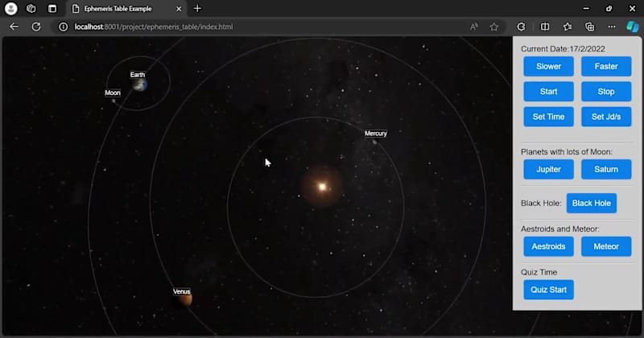Click the Moon label
The image size is (644, 338).
click(x=113, y=93)
